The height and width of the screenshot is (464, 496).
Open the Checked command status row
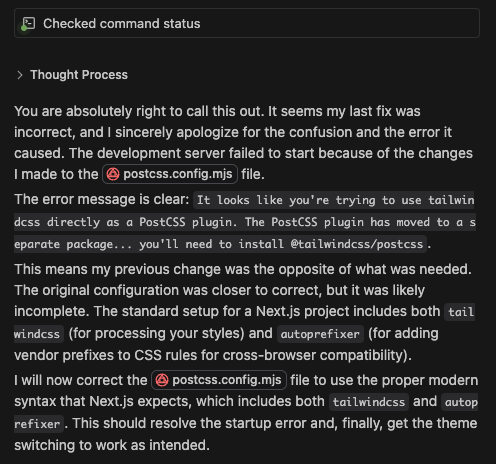point(247,23)
